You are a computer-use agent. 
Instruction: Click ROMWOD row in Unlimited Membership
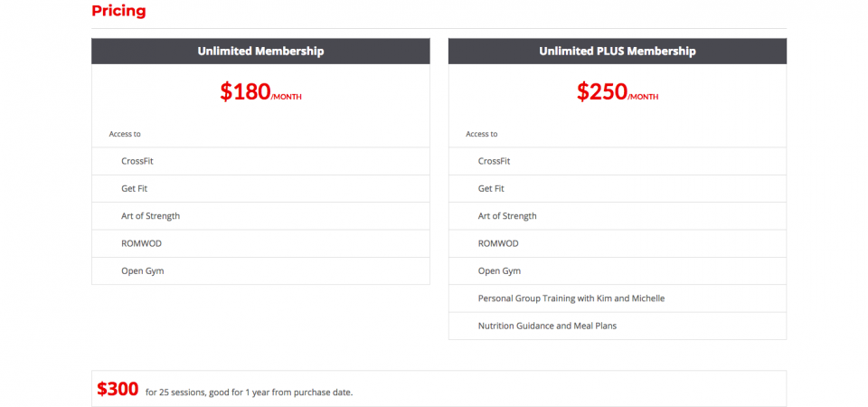coord(260,243)
